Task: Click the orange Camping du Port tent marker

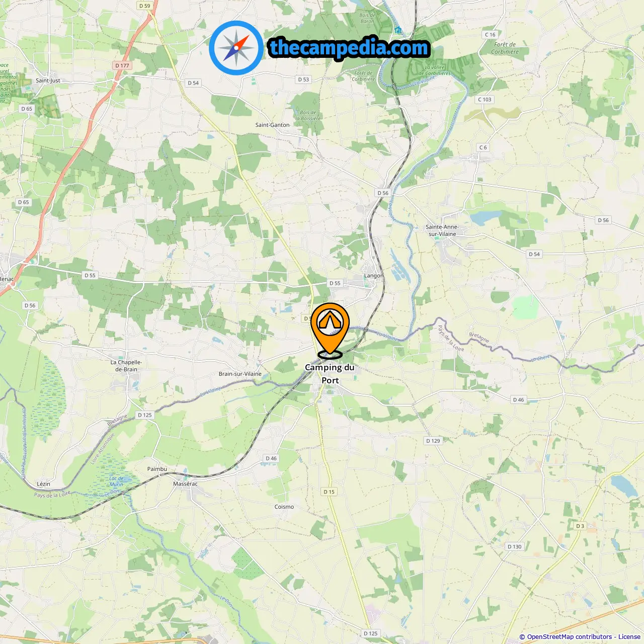Action: [330, 330]
